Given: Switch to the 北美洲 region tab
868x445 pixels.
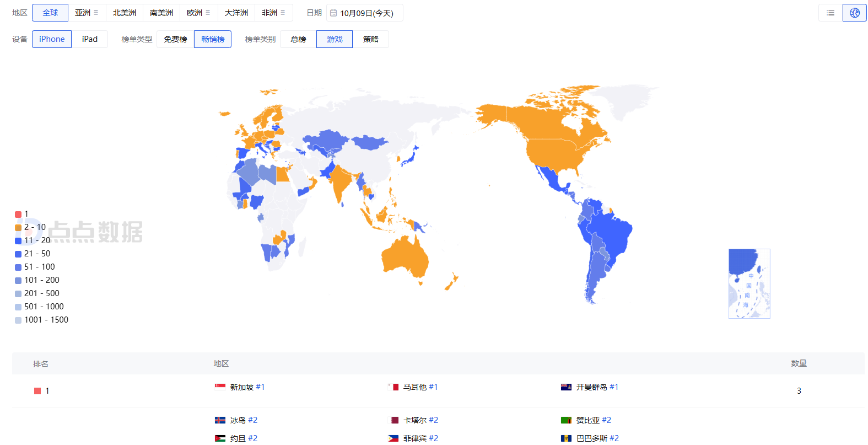Looking at the screenshot, I should (125, 13).
